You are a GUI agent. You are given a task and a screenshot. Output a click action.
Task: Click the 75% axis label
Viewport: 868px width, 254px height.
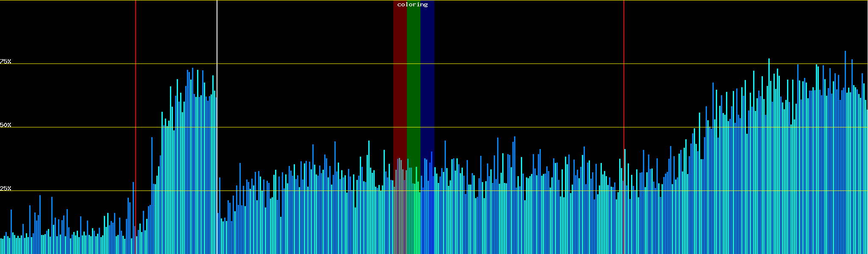pyautogui.click(x=6, y=61)
